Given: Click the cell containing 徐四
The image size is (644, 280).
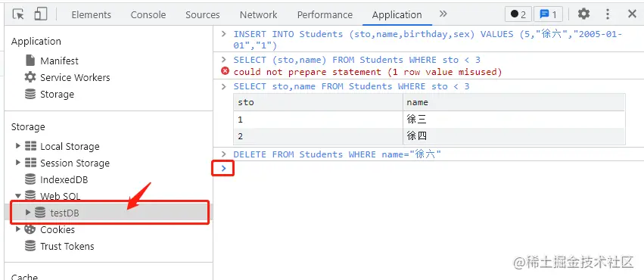Looking at the screenshot, I should coord(514,136).
